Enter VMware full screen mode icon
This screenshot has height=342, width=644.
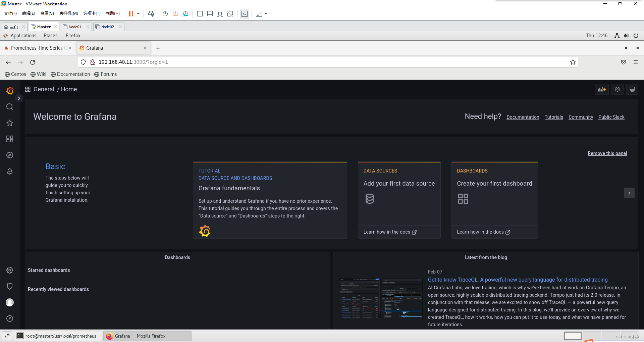pyautogui.click(x=220, y=14)
